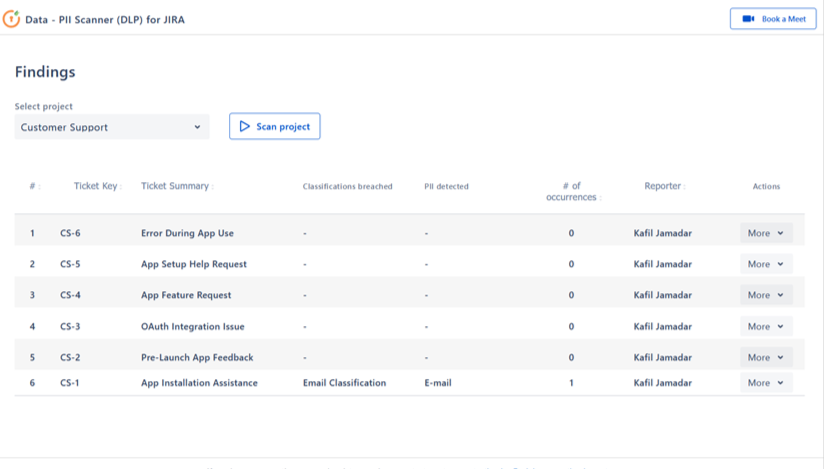
Task: Click the sort icon next to Ticket Summary
Action: pyautogui.click(x=212, y=186)
